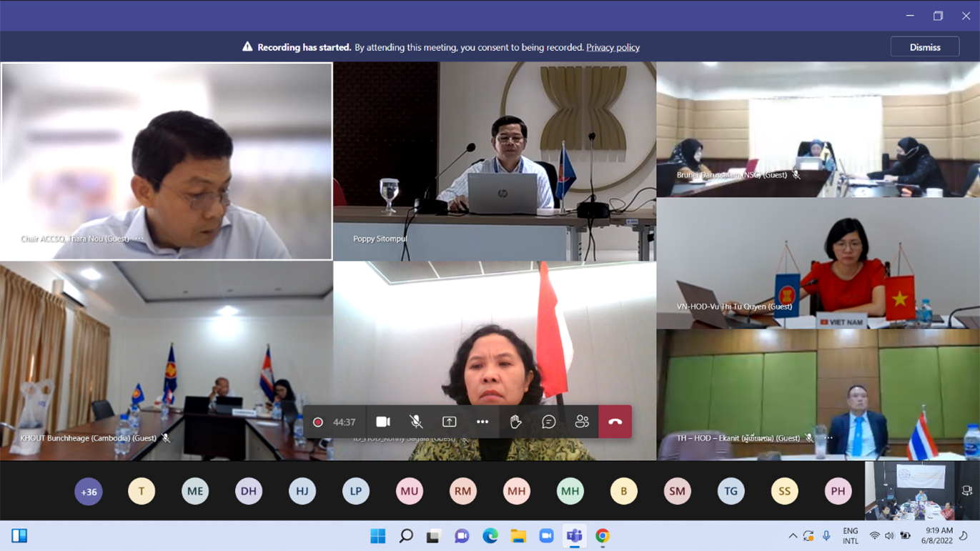This screenshot has height=551, width=980.
Task: Open options ellipsis on Chair ACCSQ video
Action: pyautogui.click(x=139, y=239)
